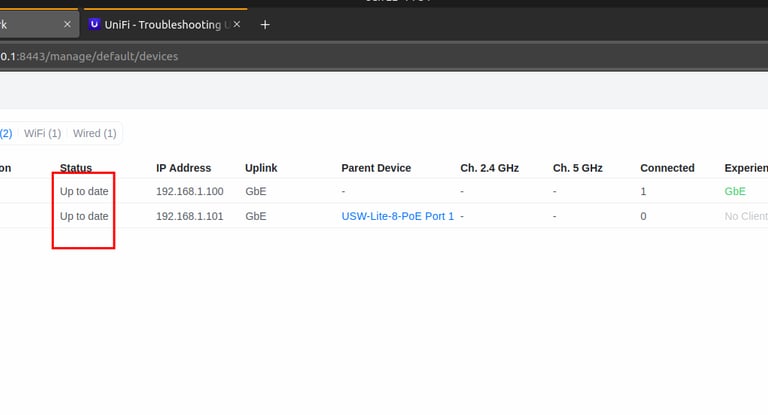Open a new browser tab
Viewport: 768px width, 415px height.
pyautogui.click(x=265, y=24)
